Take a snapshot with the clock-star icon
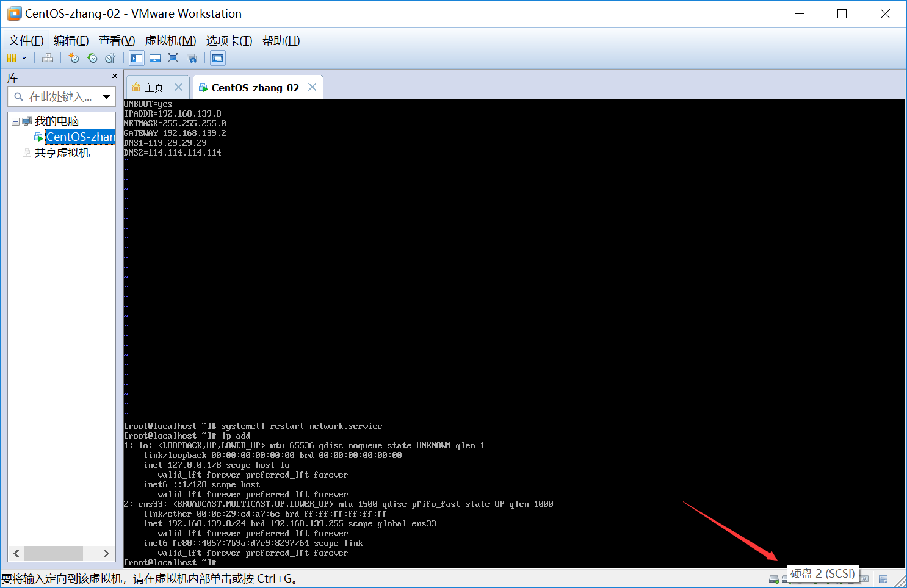The height and width of the screenshot is (588, 907). point(74,58)
